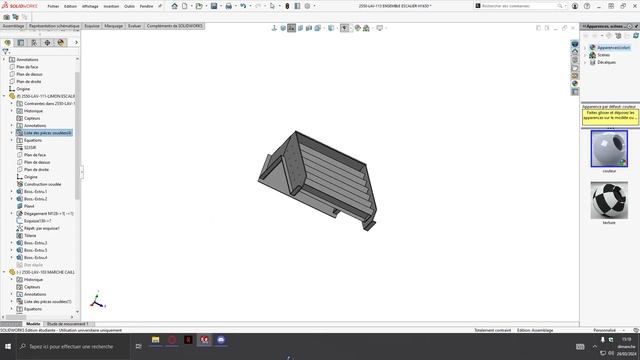Expand the Historique folder under LIMON component
The image size is (640, 360).
coord(11,111)
